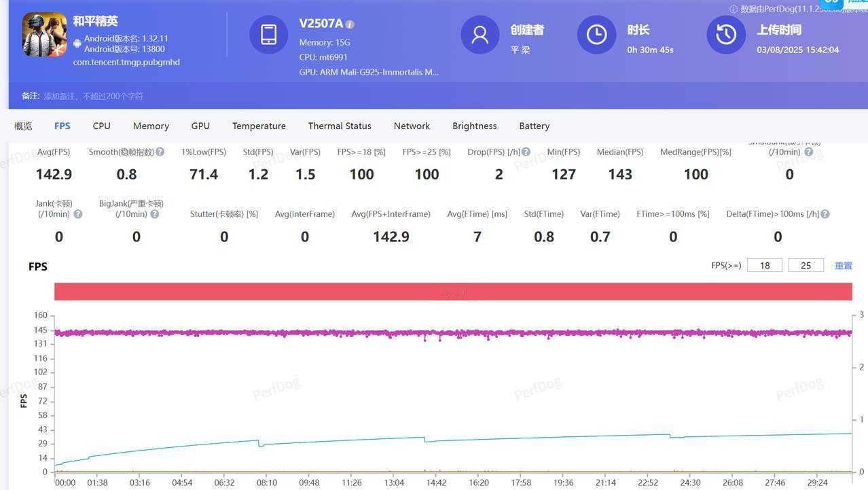Click the Avg(FTime) [ms] value 7
Image resolution: width=868 pixels, height=490 pixels.
[477, 237]
